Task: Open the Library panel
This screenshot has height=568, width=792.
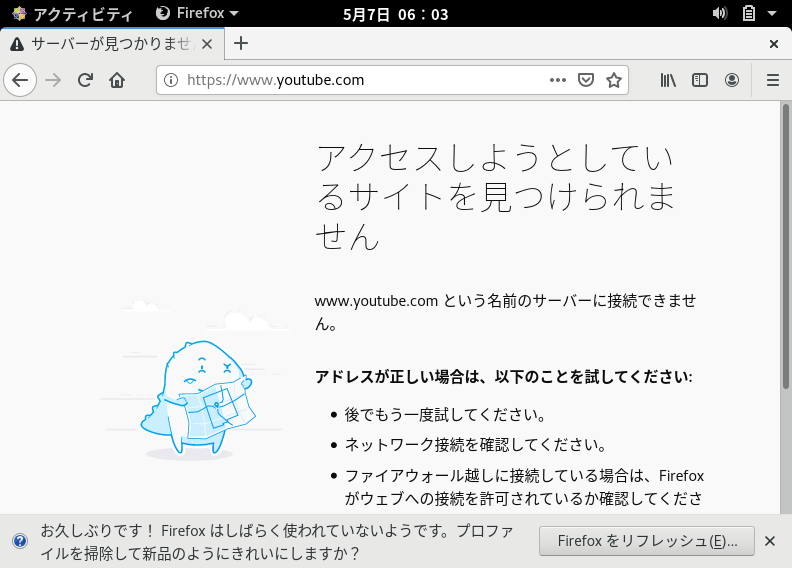Action: [668, 80]
